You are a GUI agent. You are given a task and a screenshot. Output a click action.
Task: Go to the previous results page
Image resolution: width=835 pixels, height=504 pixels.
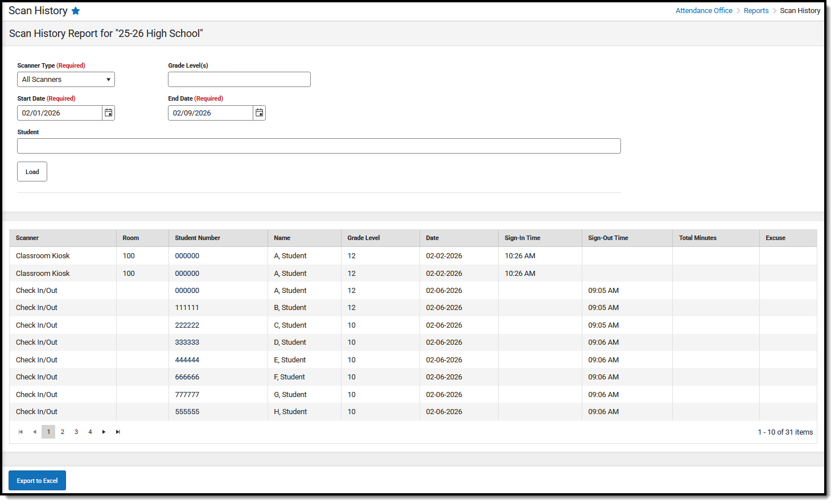tap(34, 432)
